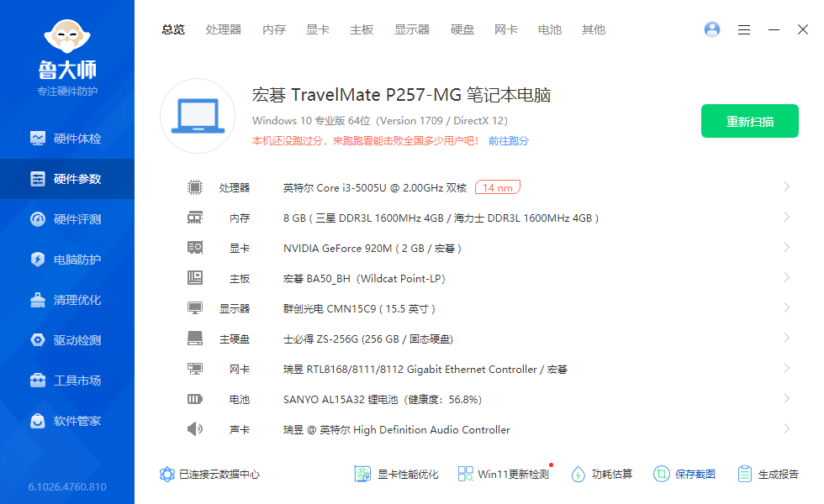Screen dimensions: 824x504
Task: Open Win11更新检测 tool
Action: click(504, 474)
